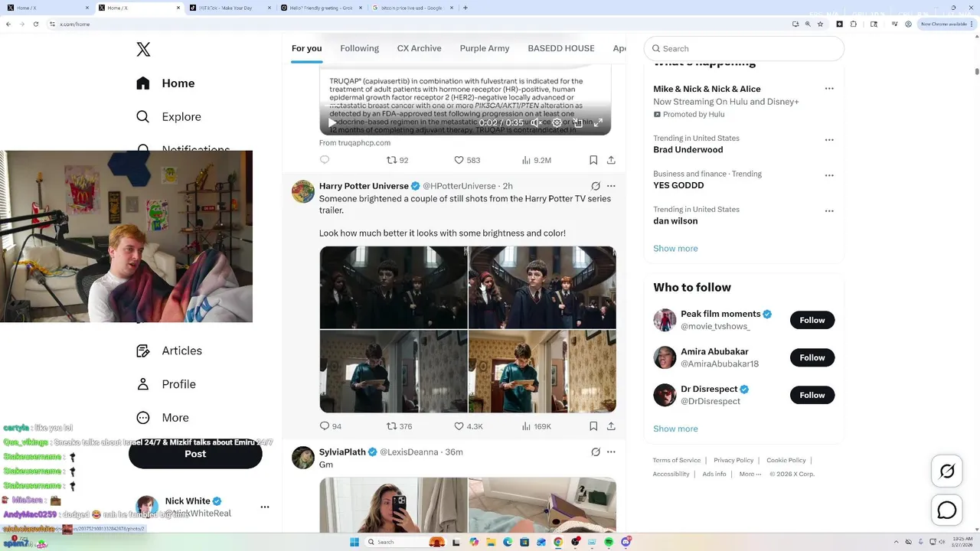
Task: Open more options on SylviaPlath post
Action: [611, 452]
